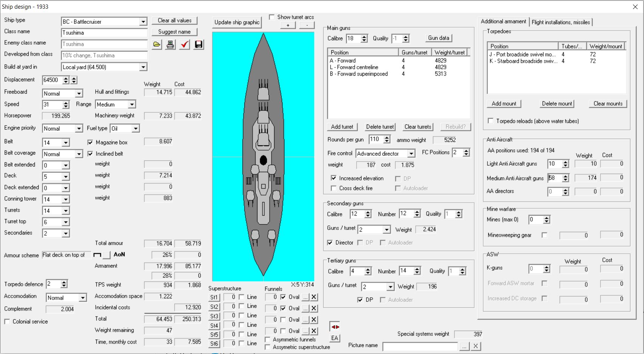Open the ellipsis button for the fourth funnel row
Screen dimensions: 644x354
306,331
